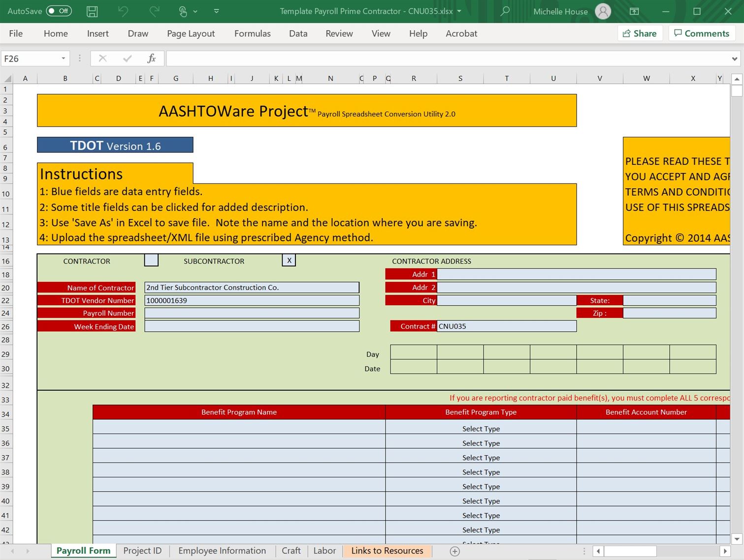Open the Home ribbon tab
The width and height of the screenshot is (744, 560).
click(56, 33)
